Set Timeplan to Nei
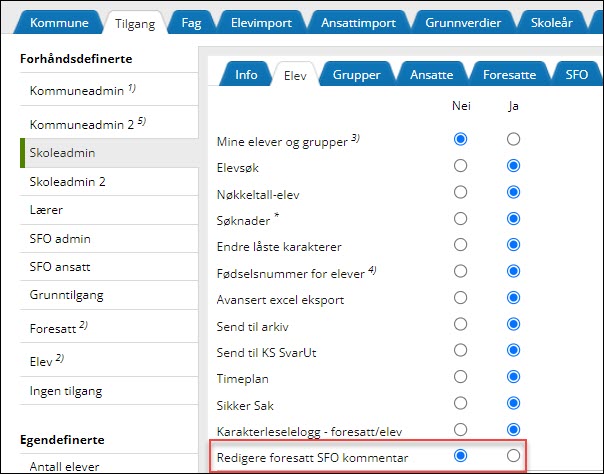The width and height of the screenshot is (604, 474). click(461, 377)
